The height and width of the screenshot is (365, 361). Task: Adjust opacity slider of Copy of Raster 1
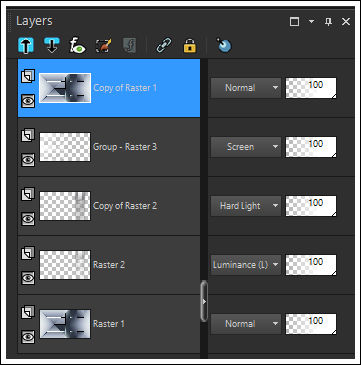311,88
